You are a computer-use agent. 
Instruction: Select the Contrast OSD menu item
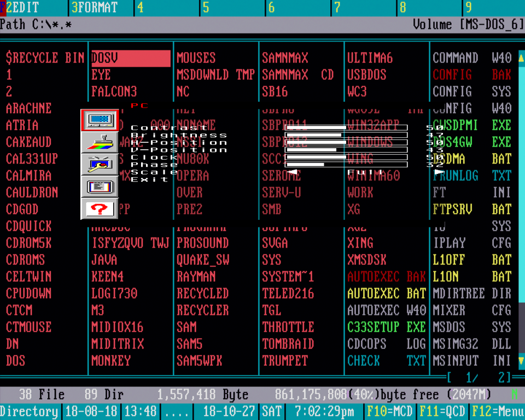pyautogui.click(x=169, y=127)
